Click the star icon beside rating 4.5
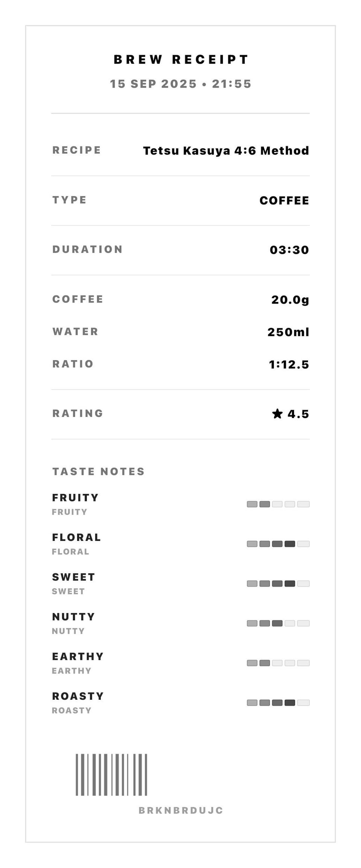 pos(277,414)
